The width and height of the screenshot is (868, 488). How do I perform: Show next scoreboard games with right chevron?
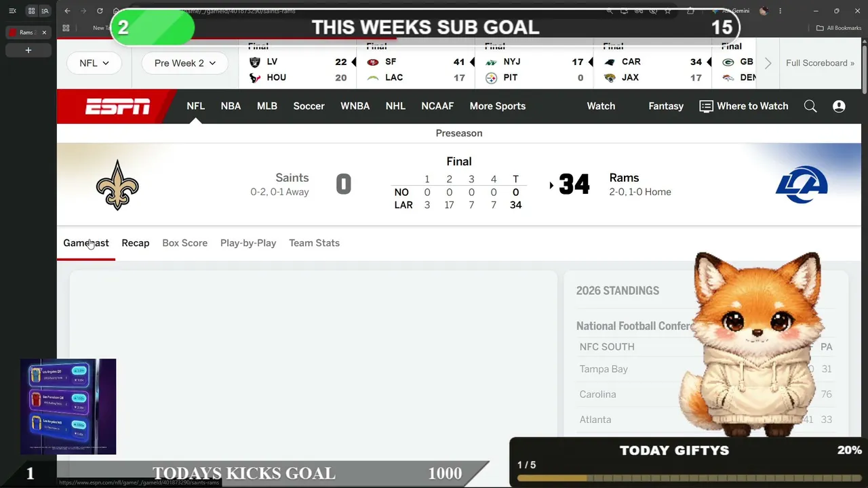[x=768, y=63]
